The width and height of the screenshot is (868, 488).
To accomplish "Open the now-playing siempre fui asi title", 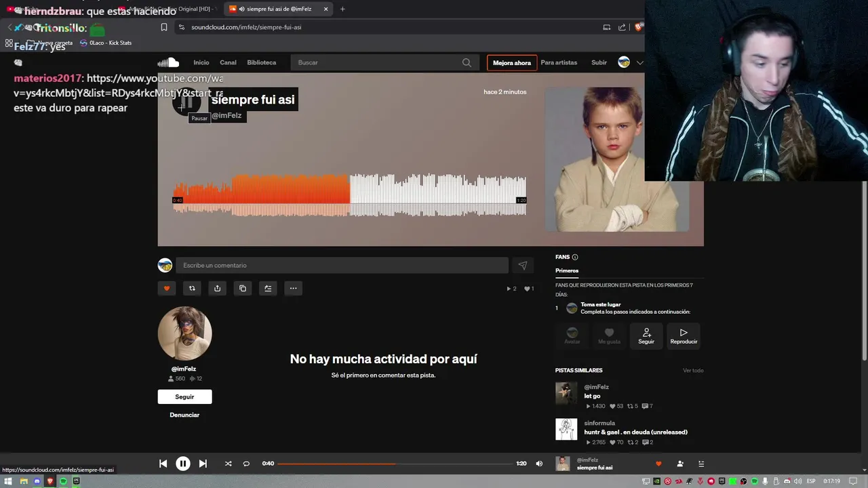I will point(595,468).
